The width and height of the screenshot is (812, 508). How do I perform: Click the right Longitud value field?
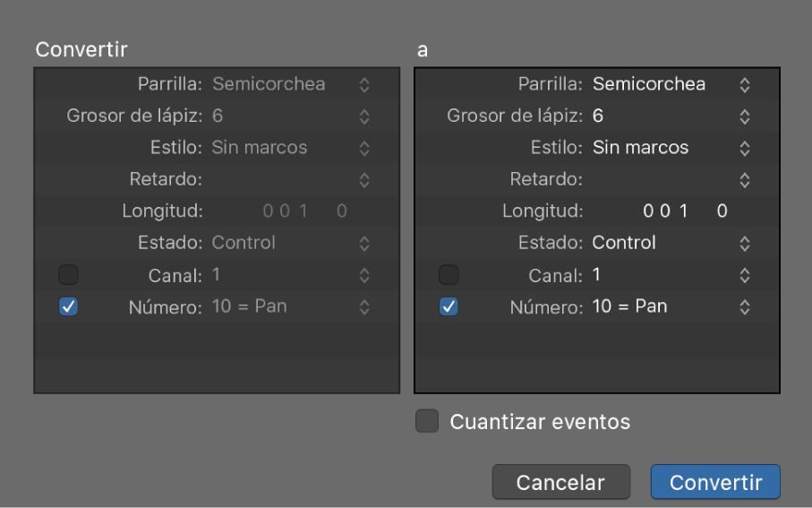click(x=684, y=211)
